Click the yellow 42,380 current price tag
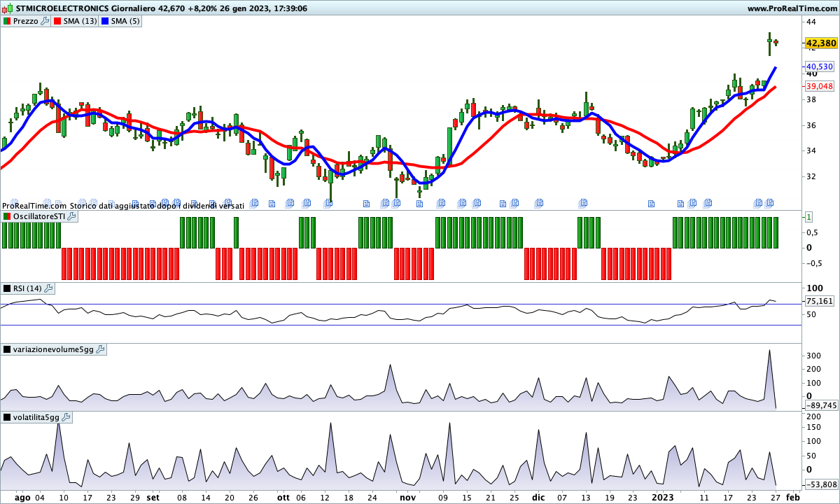The width and height of the screenshot is (840, 504). coord(821,43)
